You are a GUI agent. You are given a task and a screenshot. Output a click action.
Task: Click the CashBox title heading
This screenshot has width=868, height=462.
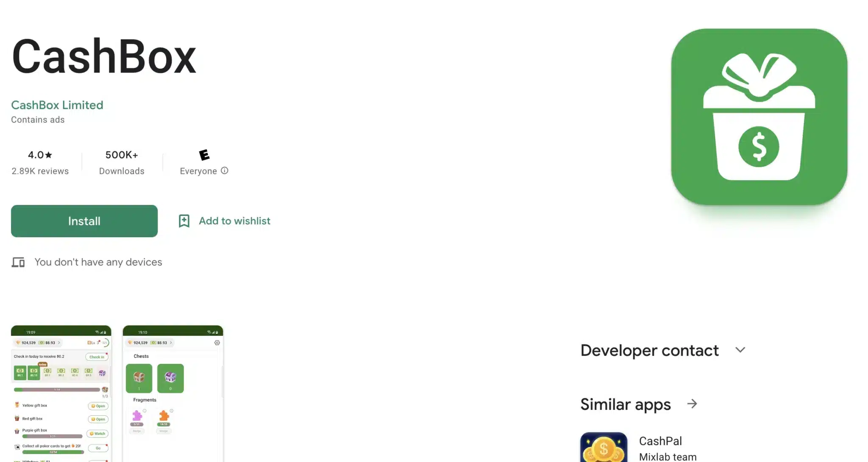[104, 56]
